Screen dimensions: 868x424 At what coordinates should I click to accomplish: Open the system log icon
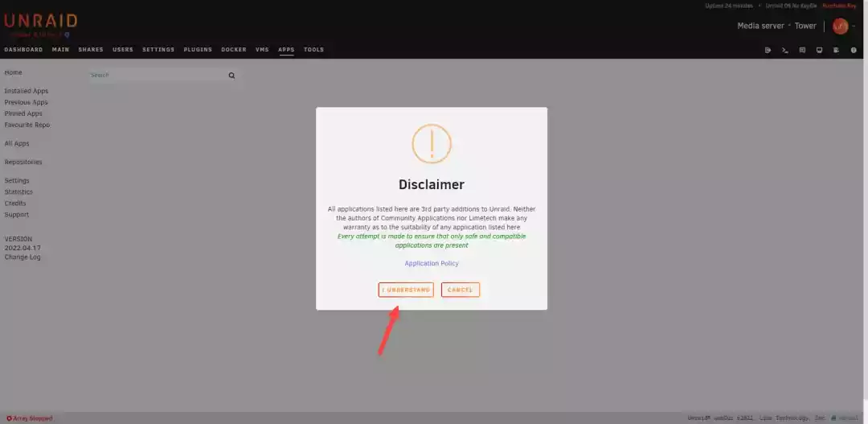[x=836, y=50]
